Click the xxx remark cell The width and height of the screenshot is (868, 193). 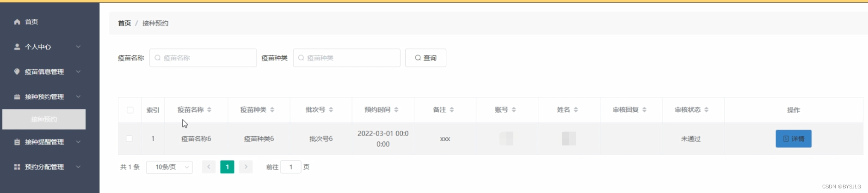[445, 139]
